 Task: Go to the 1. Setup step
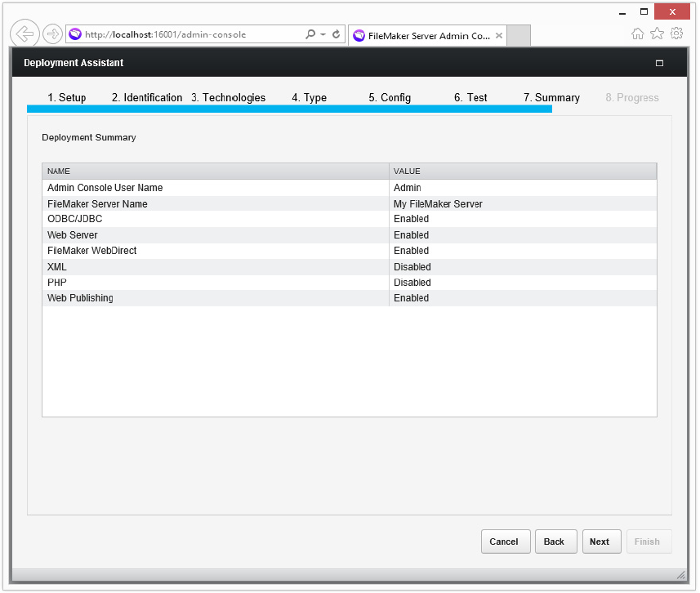click(67, 97)
